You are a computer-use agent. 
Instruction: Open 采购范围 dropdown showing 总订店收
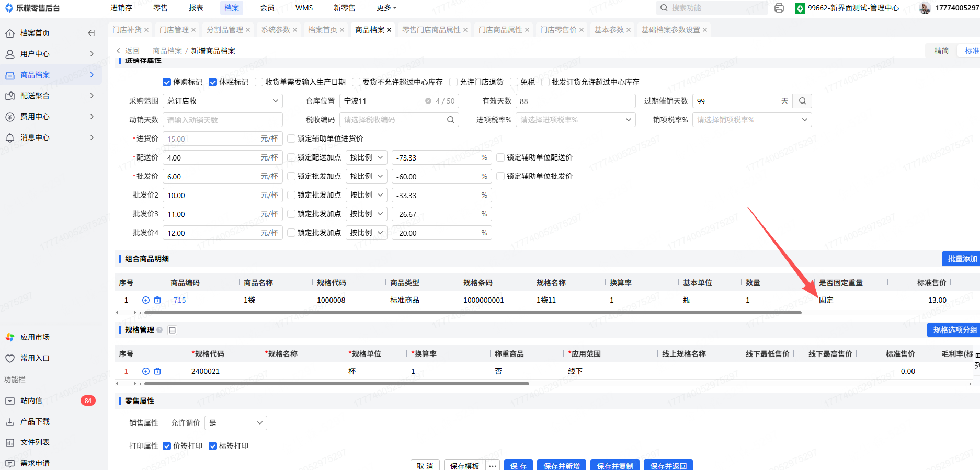[223, 101]
